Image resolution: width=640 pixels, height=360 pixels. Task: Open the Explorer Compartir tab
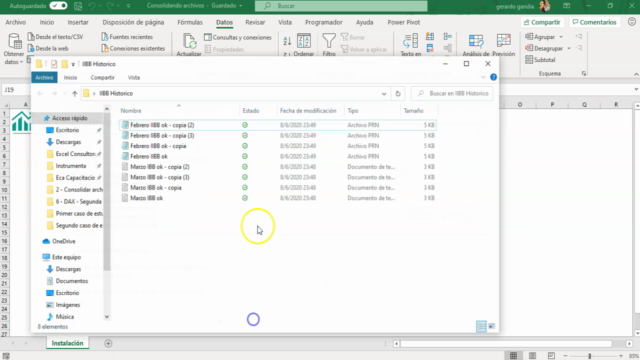(102, 78)
